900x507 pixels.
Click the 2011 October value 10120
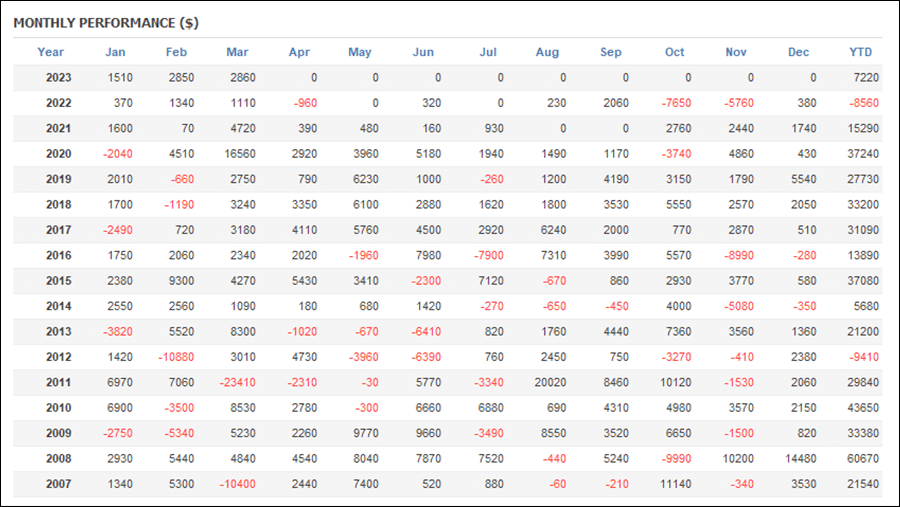click(676, 382)
